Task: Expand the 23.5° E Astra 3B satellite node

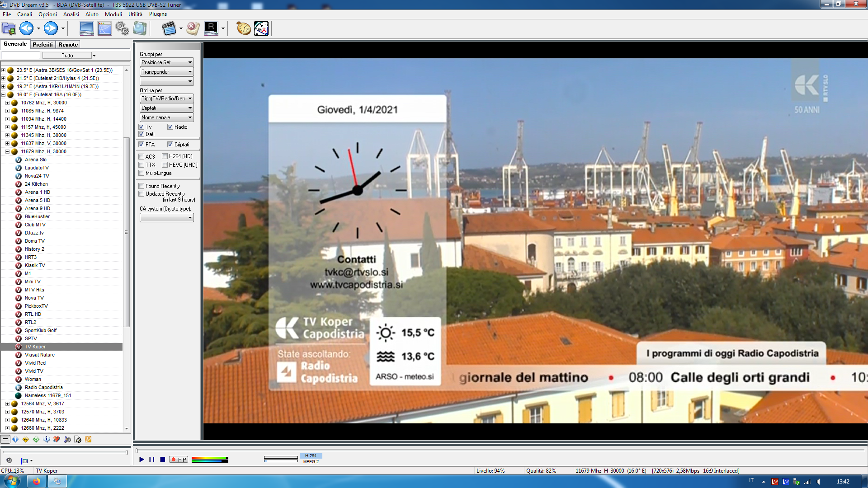Action: click(x=4, y=70)
